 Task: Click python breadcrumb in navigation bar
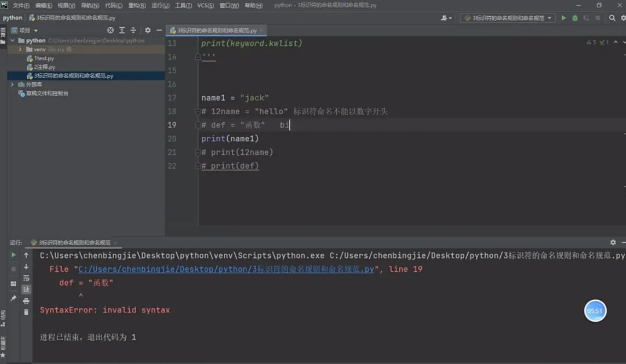12,18
